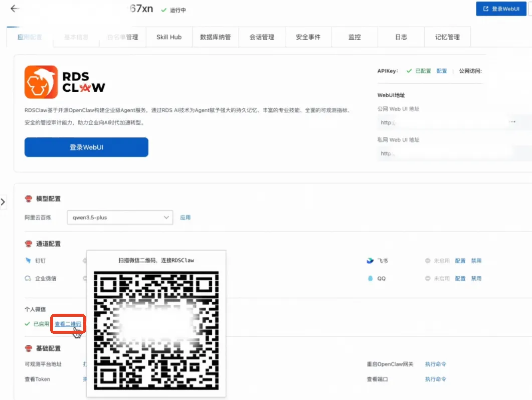
Task: Click the QQ 未启用 status indicator
Action: tap(437, 279)
